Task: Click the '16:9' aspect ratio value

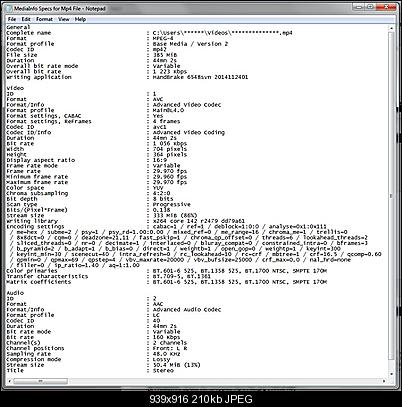Action: point(160,160)
